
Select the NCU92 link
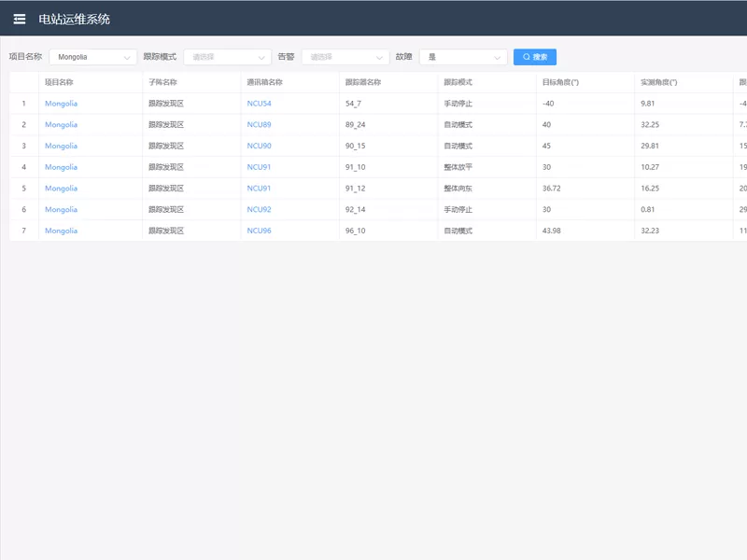coord(259,209)
